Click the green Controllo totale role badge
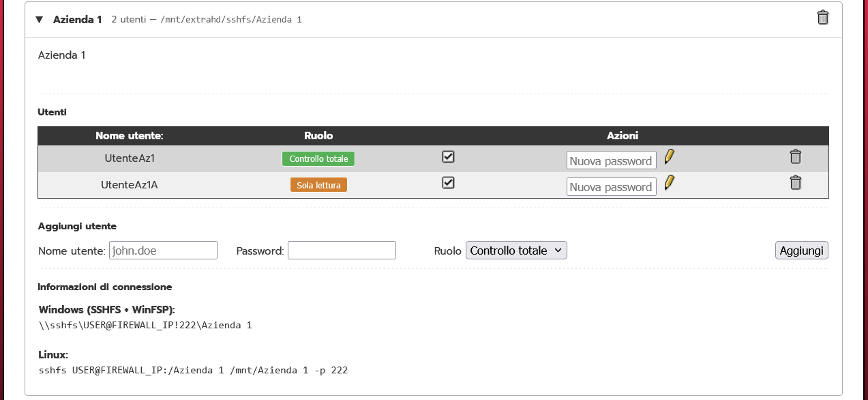Screen dimensions: 868x400 click(318, 158)
